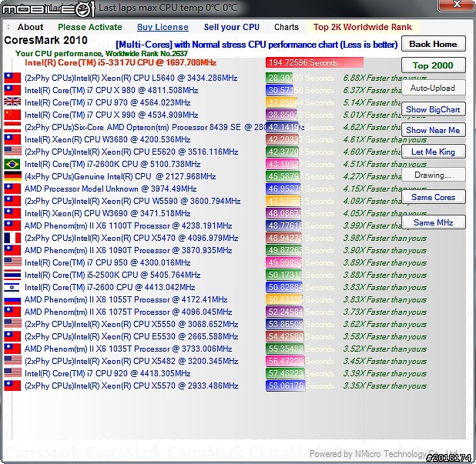Click Thailand flag beside i5-2500K row
Viewport: 476px width, 464px height.
tap(12, 275)
